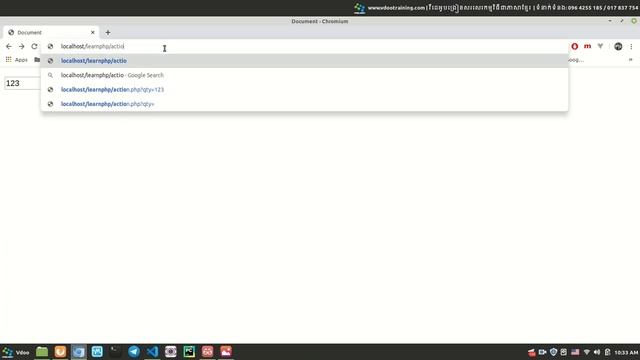
Task: Select the highlighted localhost/learnphp/actio suggestion
Action: [304, 61]
